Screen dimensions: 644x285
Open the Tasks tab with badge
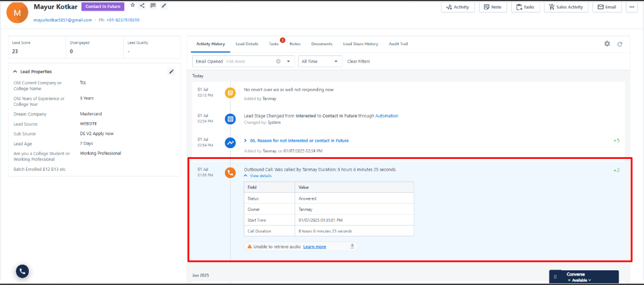point(274,44)
